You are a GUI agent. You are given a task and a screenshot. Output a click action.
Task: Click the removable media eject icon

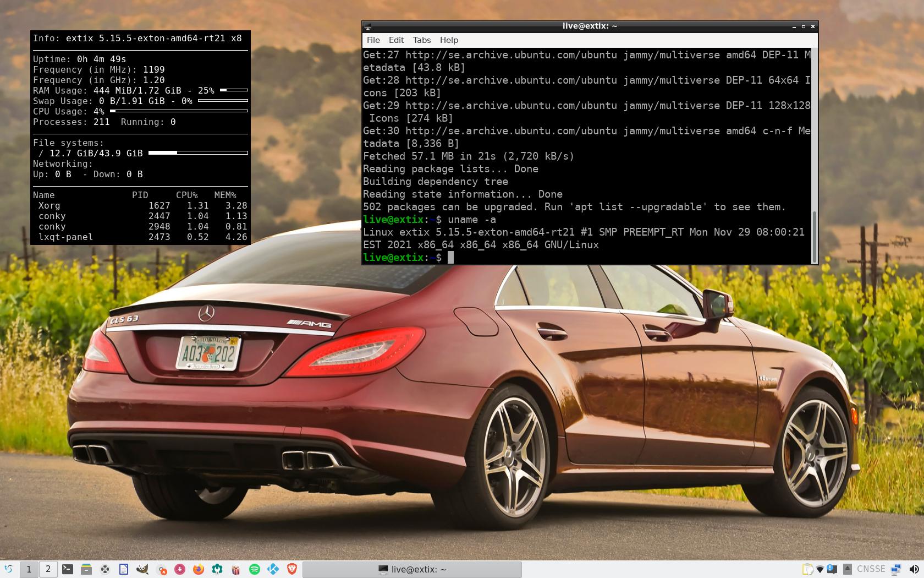pyautogui.click(x=848, y=569)
